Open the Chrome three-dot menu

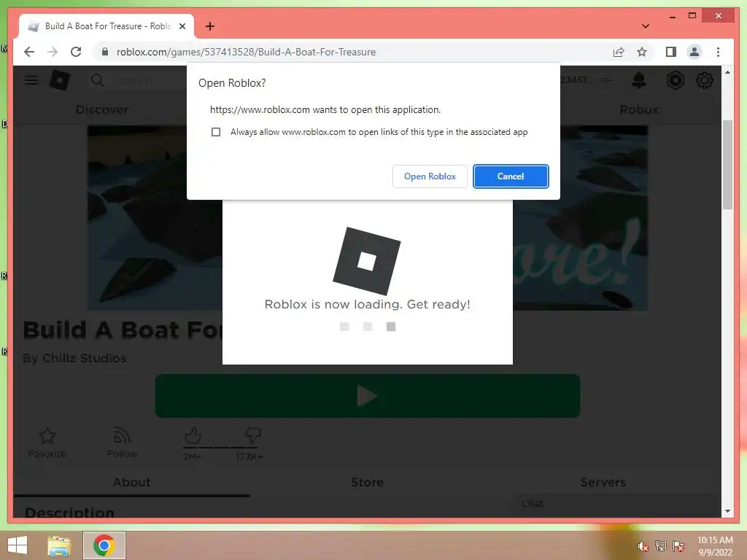pos(718,52)
